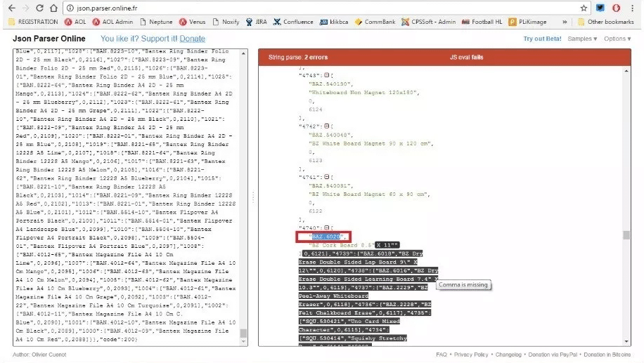Open the FAQ footer link

[442, 355]
